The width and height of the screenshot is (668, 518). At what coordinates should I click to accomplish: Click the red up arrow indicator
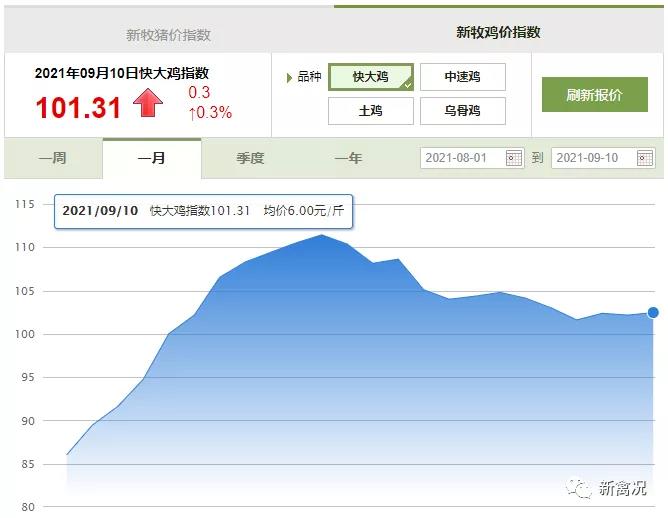click(148, 102)
